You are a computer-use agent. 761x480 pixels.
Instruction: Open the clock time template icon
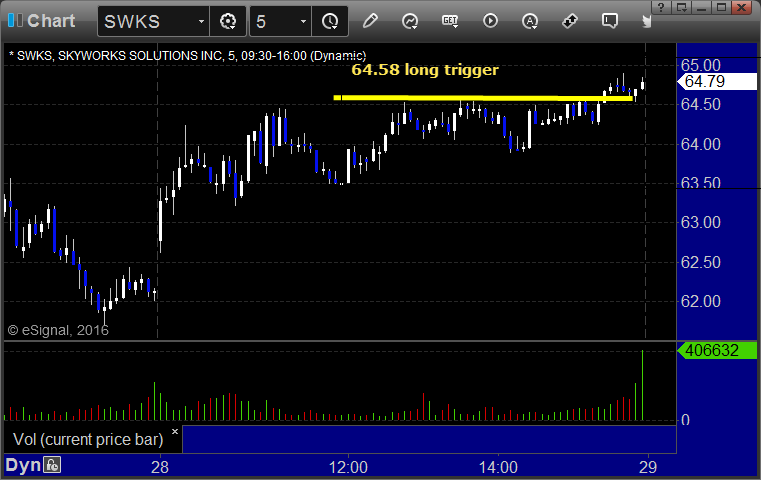(330, 21)
